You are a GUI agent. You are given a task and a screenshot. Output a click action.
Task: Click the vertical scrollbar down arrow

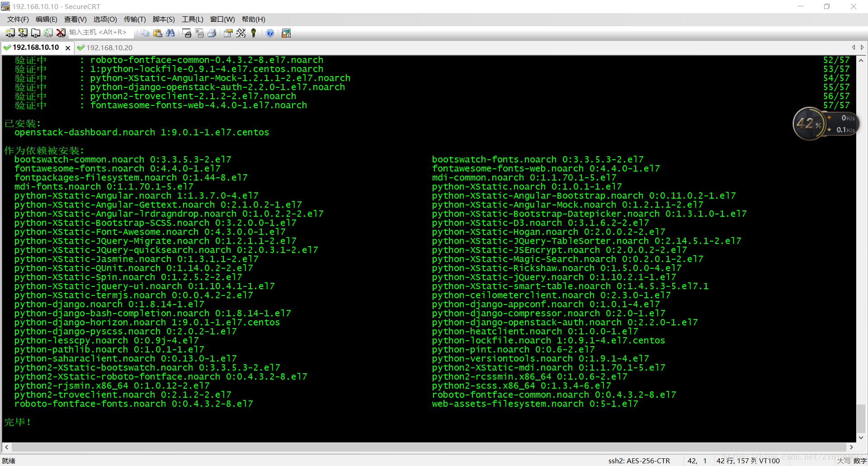click(861, 437)
